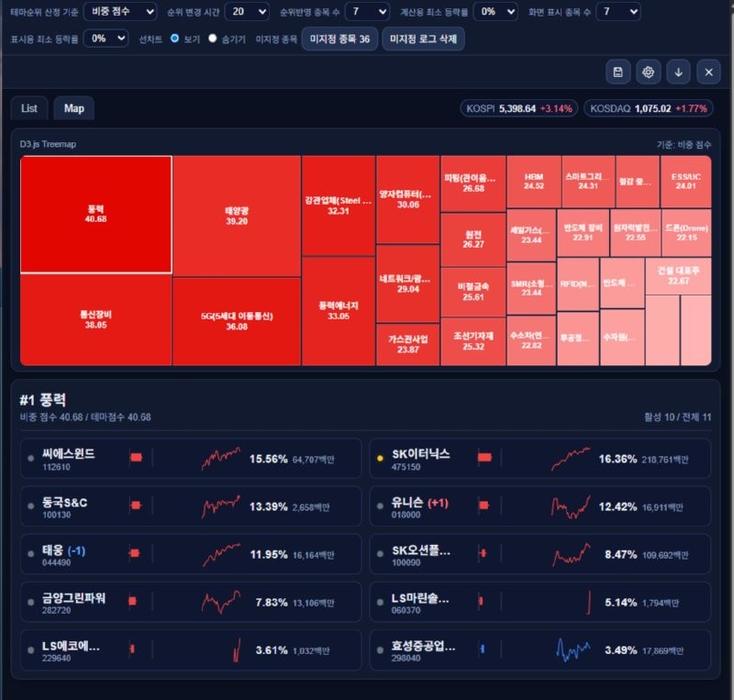Click the yellow status dot beside SK이터닉스

tap(380, 456)
